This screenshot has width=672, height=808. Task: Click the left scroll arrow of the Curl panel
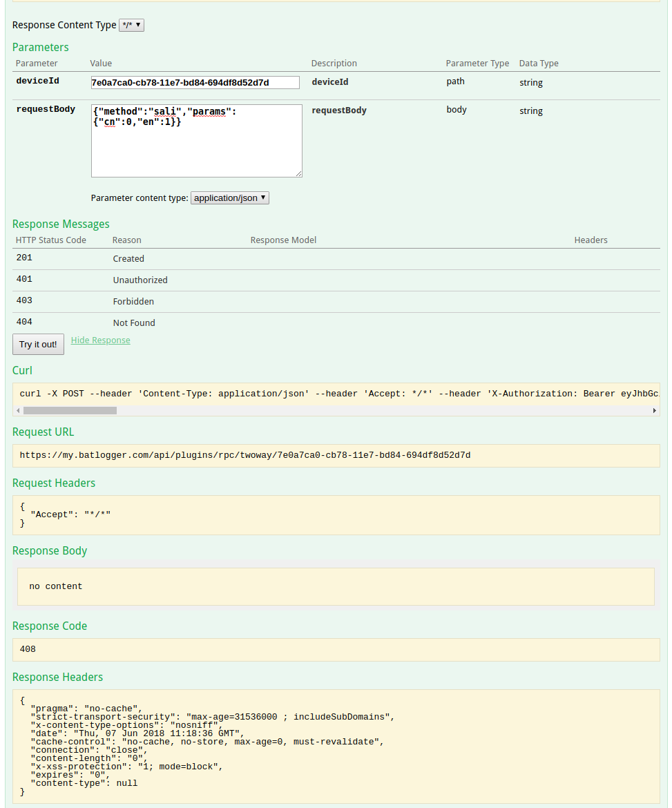(18, 410)
